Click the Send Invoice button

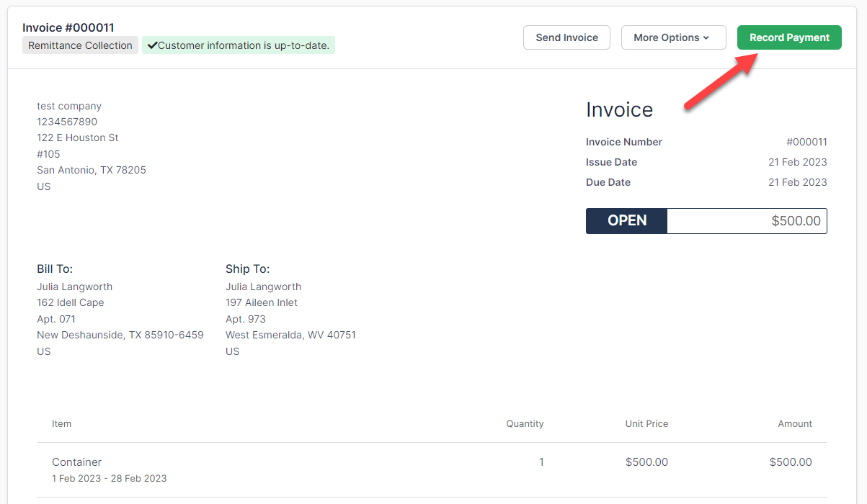click(x=566, y=37)
